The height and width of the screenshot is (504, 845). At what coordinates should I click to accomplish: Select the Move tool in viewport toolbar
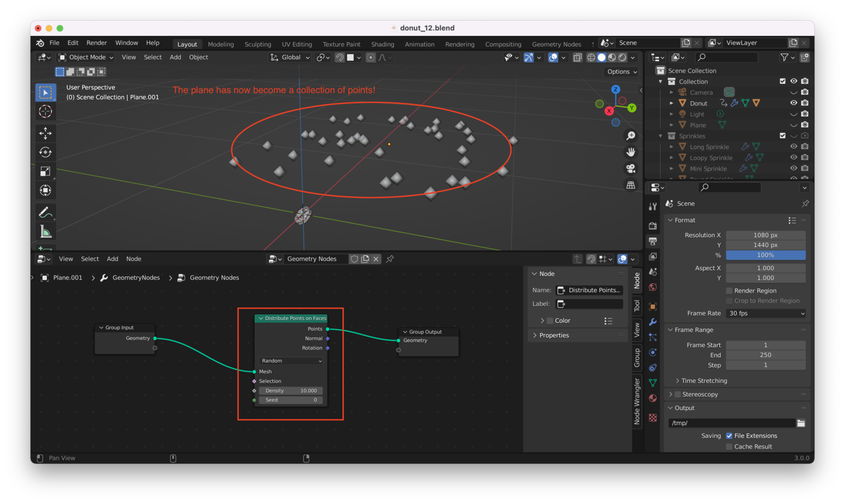click(46, 133)
